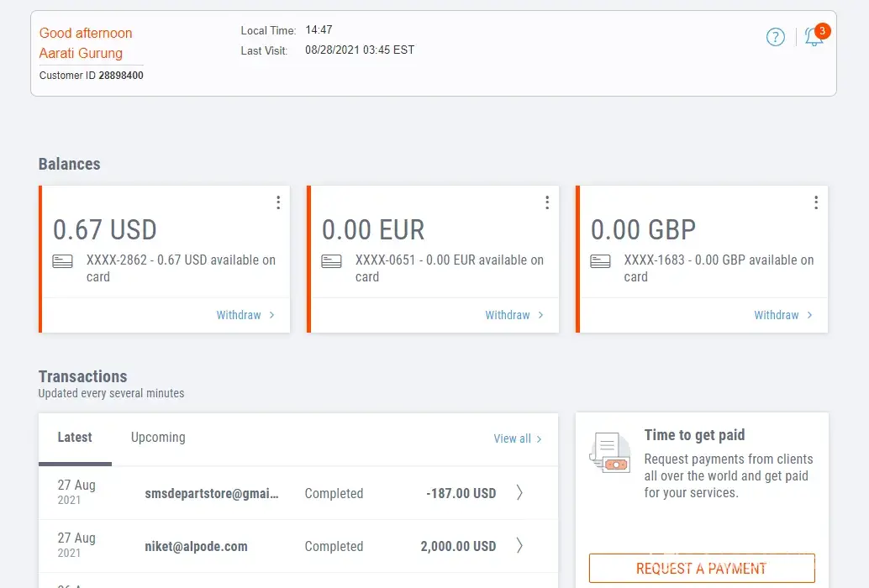Withdraw from the EUR balance
This screenshot has height=588, width=869.
tap(513, 315)
